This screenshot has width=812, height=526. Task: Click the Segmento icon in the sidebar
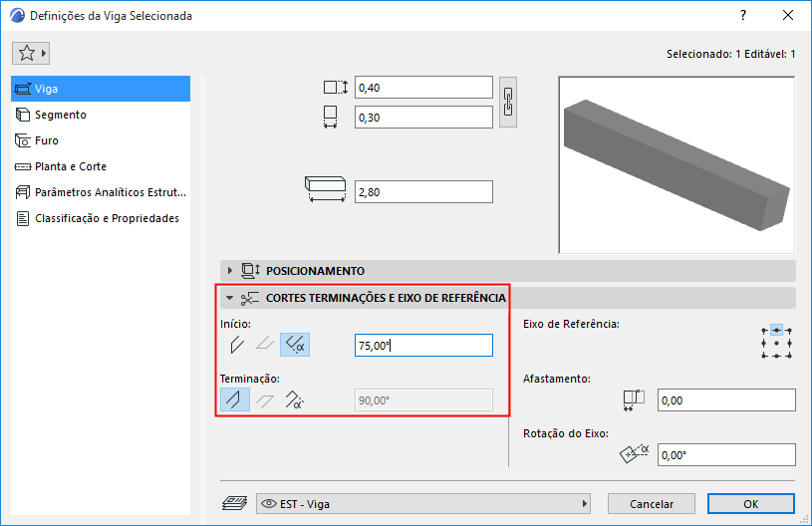pos(23,115)
